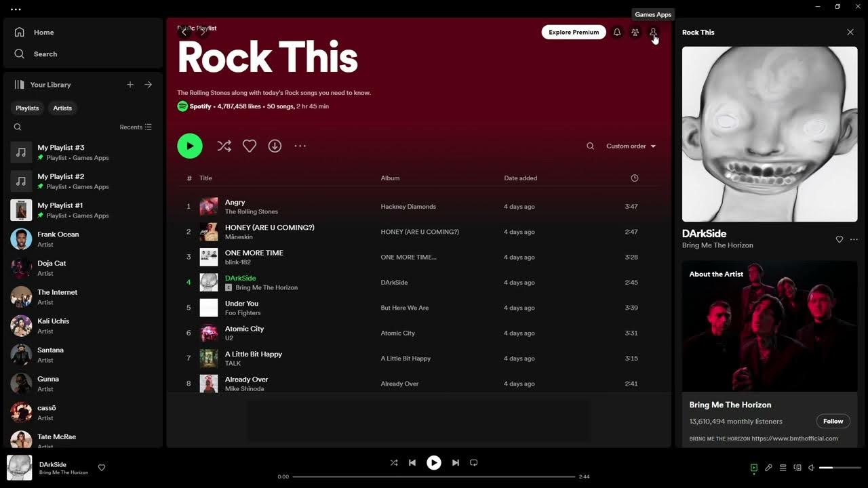Select The Internet in library

[83, 297]
